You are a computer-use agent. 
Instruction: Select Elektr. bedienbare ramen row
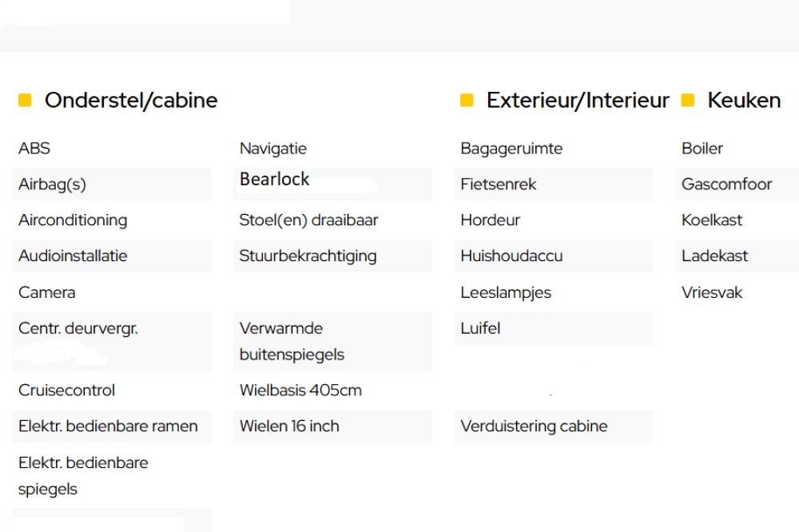(112, 426)
